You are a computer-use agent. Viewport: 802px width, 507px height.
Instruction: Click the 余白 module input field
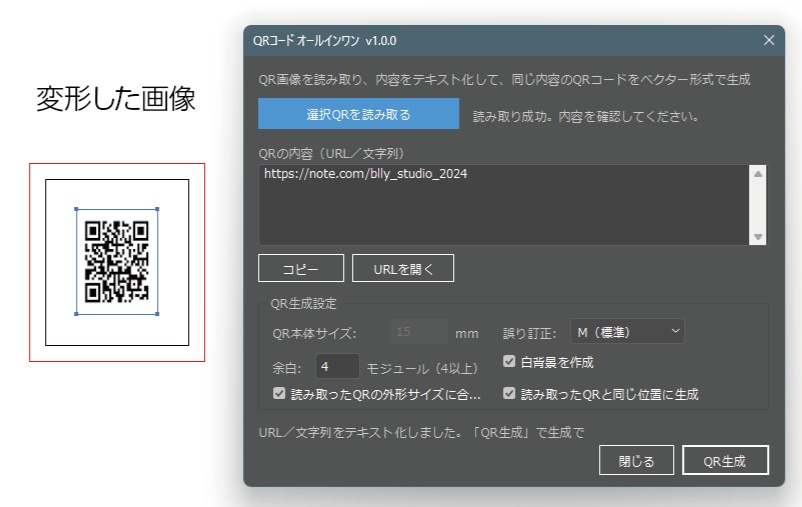click(x=337, y=367)
